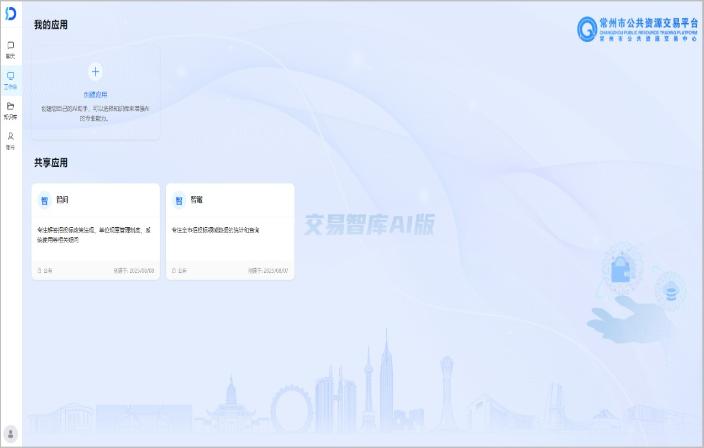Screen dimensions: 704x448
Task: Select the workbench monitor icon in sidebar
Action: point(10,79)
